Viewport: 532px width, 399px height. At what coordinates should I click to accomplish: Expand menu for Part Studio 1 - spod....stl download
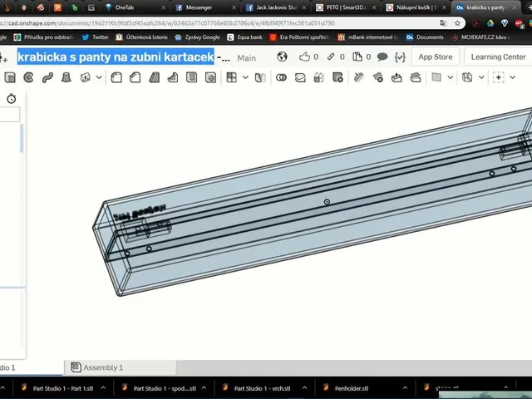(204, 388)
